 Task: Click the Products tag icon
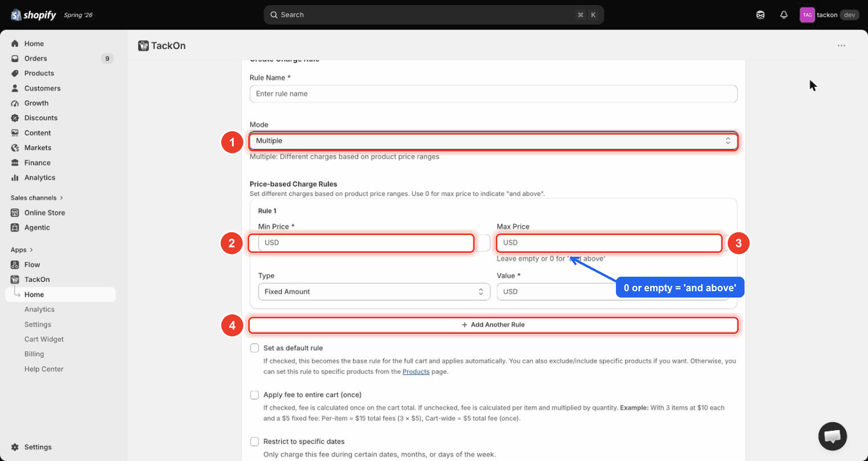pos(15,73)
